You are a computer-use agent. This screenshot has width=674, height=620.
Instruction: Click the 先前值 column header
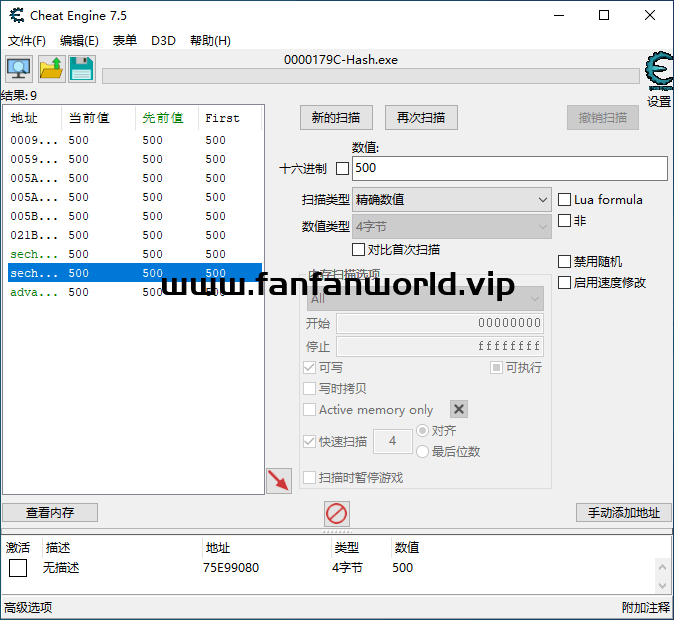pos(167,118)
